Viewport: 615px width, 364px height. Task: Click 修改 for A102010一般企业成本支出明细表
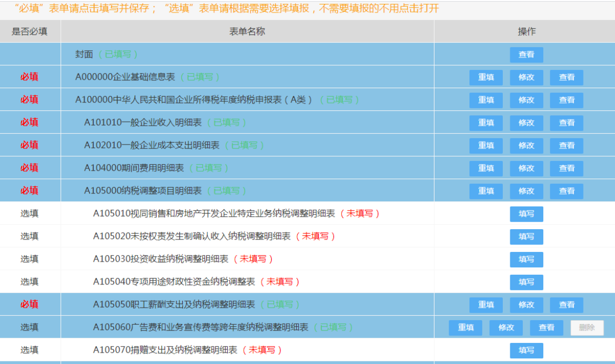tap(526, 146)
